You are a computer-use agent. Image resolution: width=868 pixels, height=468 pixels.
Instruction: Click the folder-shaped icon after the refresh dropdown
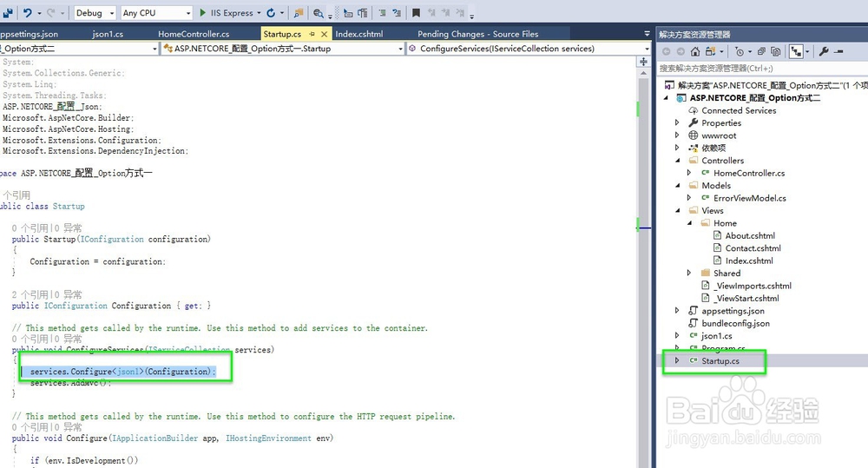(x=299, y=13)
